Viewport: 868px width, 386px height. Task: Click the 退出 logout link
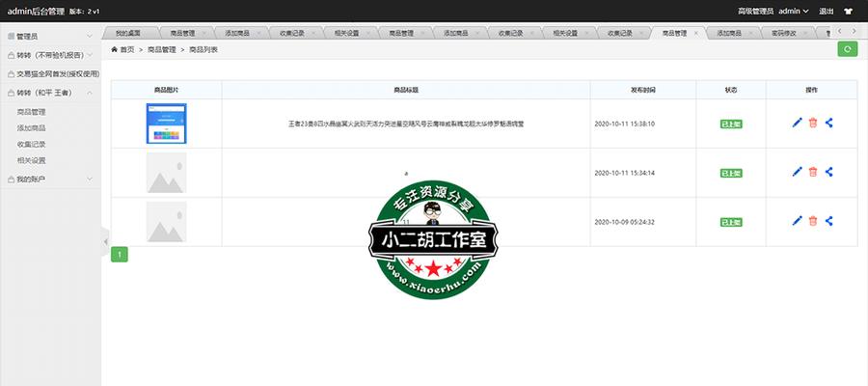click(826, 11)
